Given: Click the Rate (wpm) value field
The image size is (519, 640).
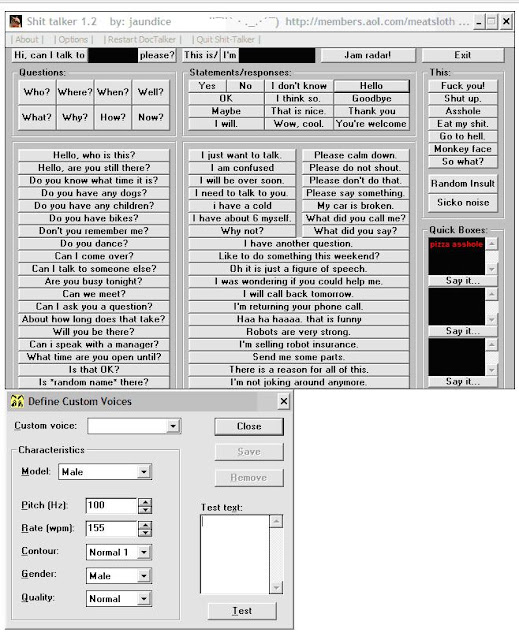Looking at the screenshot, I should [111, 529].
